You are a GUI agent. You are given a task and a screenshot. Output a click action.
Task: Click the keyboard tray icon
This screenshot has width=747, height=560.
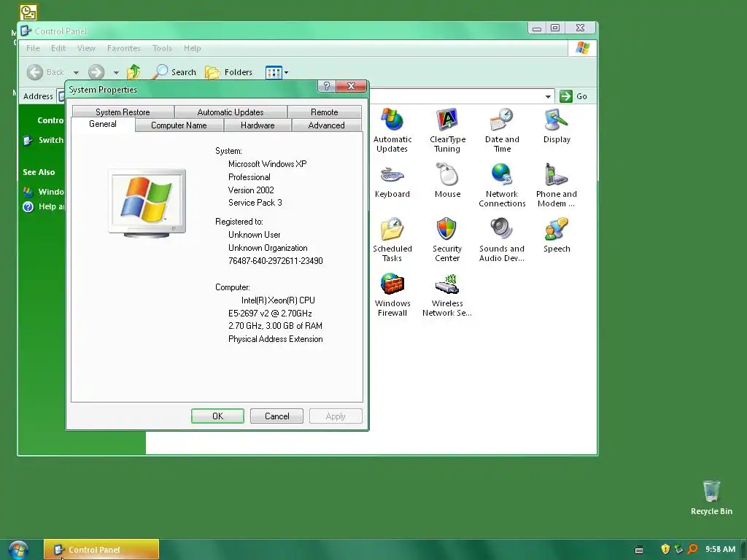click(x=639, y=550)
